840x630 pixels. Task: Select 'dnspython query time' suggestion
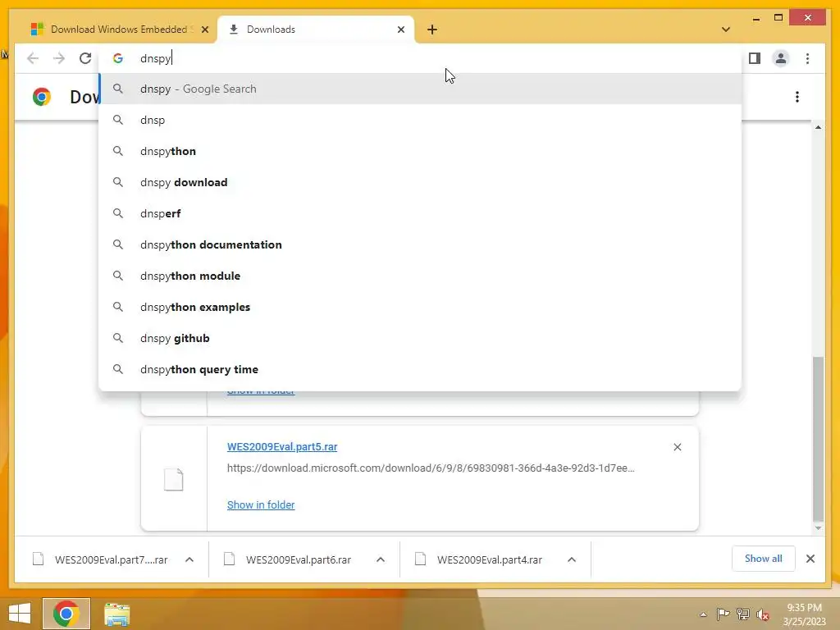[421, 369]
